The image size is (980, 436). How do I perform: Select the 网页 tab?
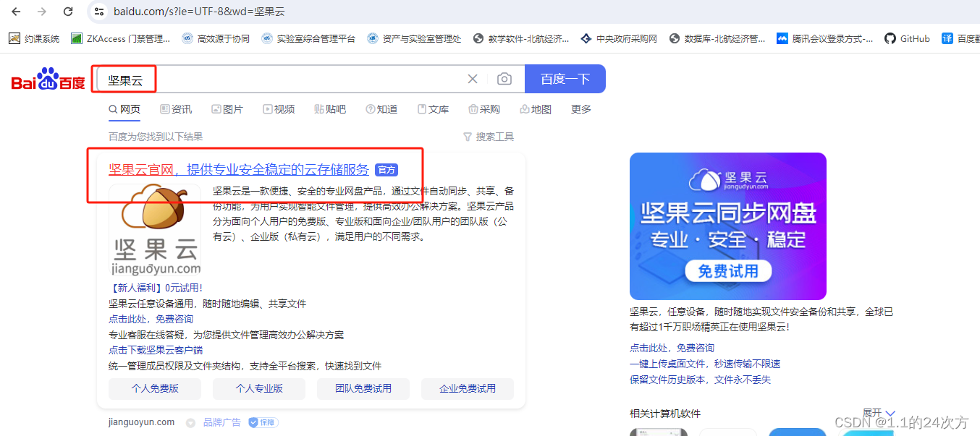124,109
